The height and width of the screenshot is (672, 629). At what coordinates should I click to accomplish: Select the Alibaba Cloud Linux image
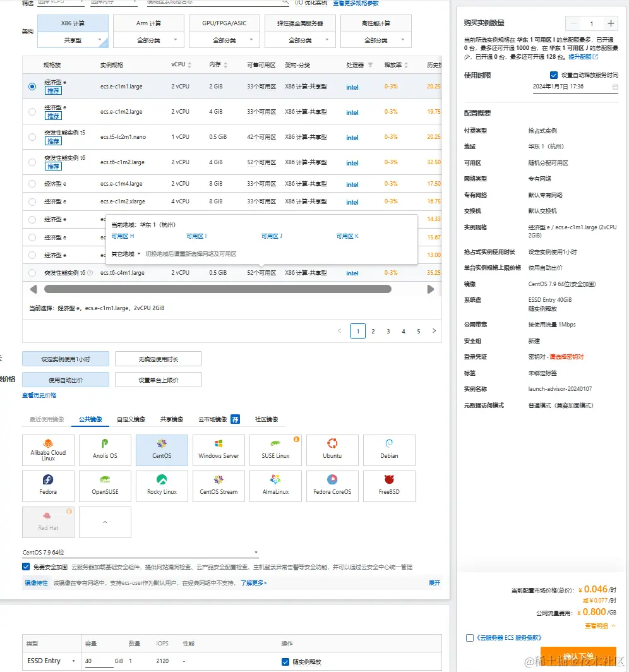[48, 450]
